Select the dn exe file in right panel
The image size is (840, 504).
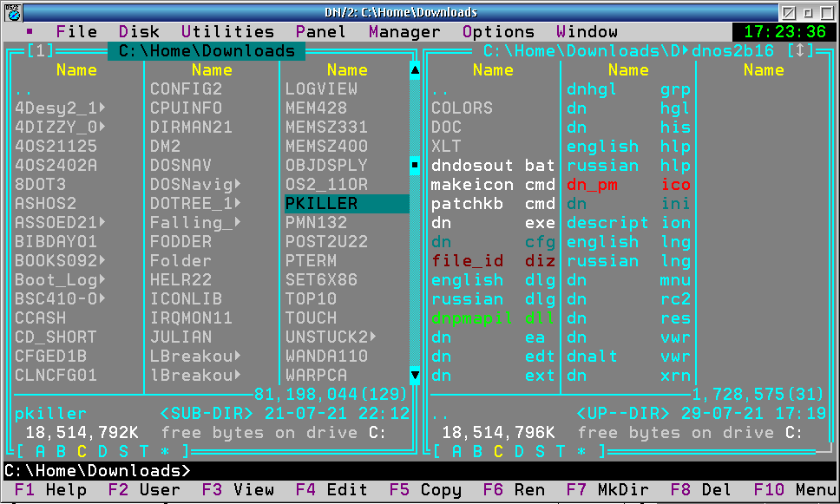(x=492, y=223)
